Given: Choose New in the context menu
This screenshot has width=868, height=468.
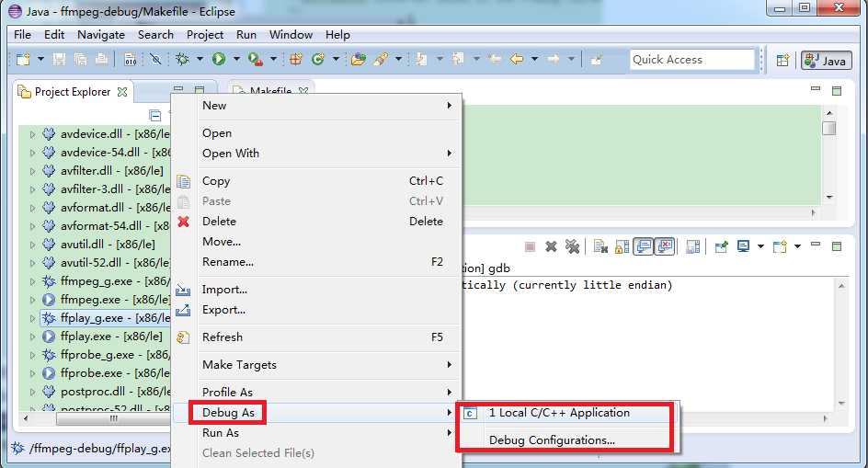Looking at the screenshot, I should (316, 105).
